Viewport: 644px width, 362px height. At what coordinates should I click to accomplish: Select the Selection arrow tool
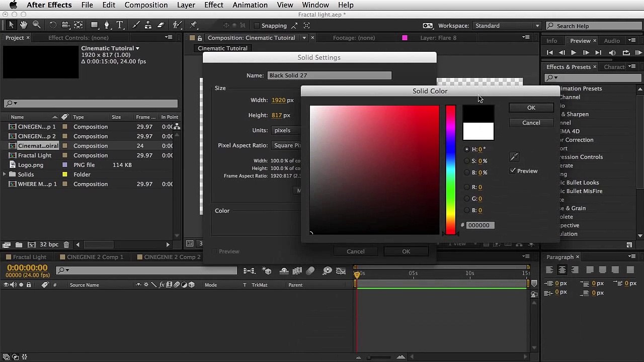pyautogui.click(x=12, y=25)
